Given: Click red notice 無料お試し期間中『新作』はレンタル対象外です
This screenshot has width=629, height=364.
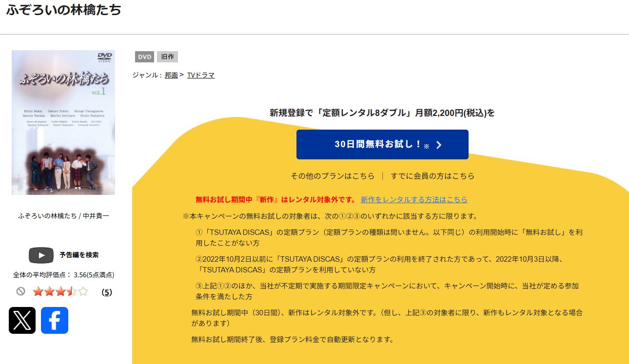Looking at the screenshot, I should click(x=276, y=200).
